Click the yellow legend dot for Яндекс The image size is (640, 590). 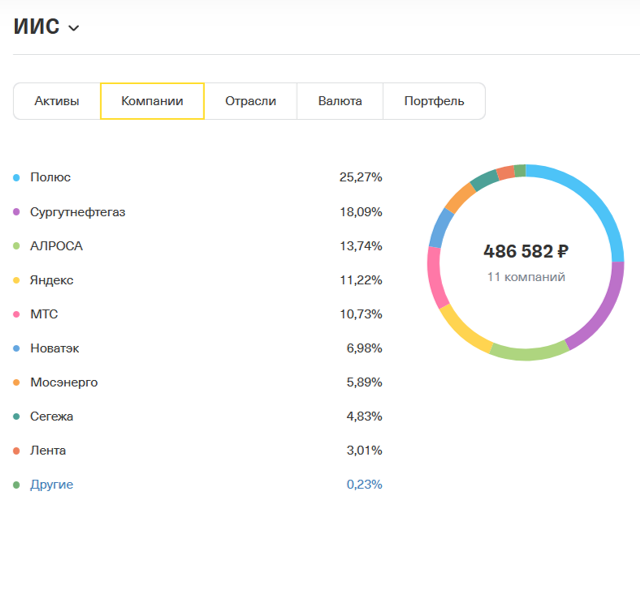click(x=16, y=280)
